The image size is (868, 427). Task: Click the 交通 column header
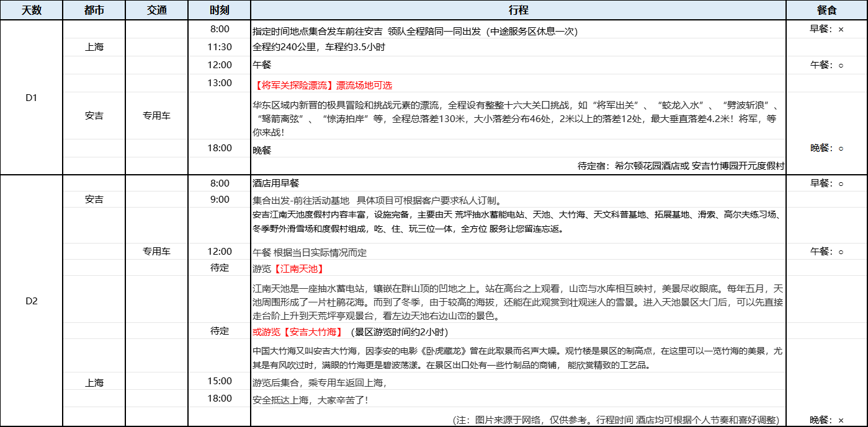pos(157,11)
